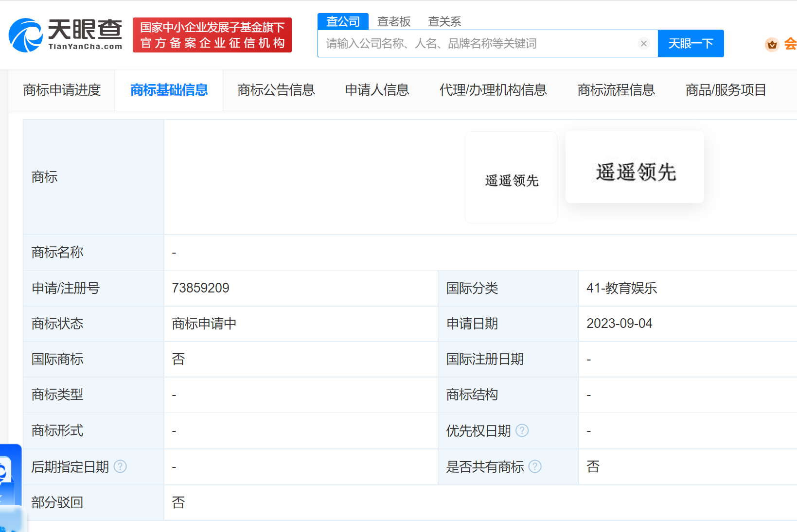Viewport: 797px width, 532px height.
Task: Clear the search box with the X icon
Action: (644, 44)
